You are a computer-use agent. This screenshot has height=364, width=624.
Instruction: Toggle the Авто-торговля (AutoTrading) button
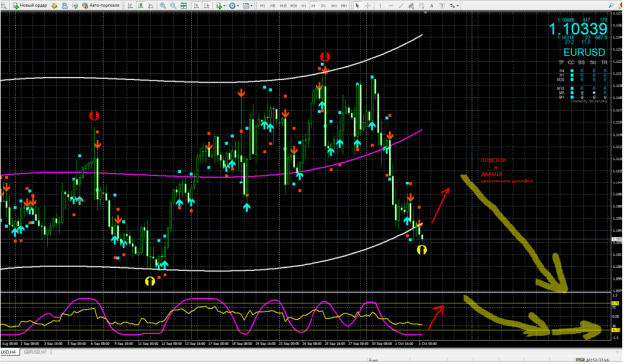[x=101, y=6]
